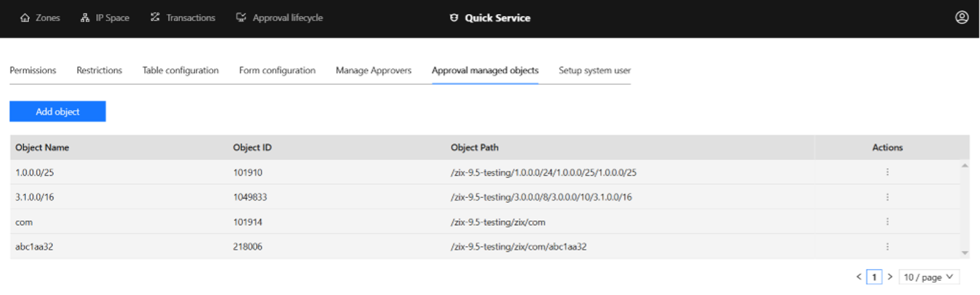Viewport: 980px width, 295px height.
Task: Click the Zones home icon
Action: click(x=25, y=18)
